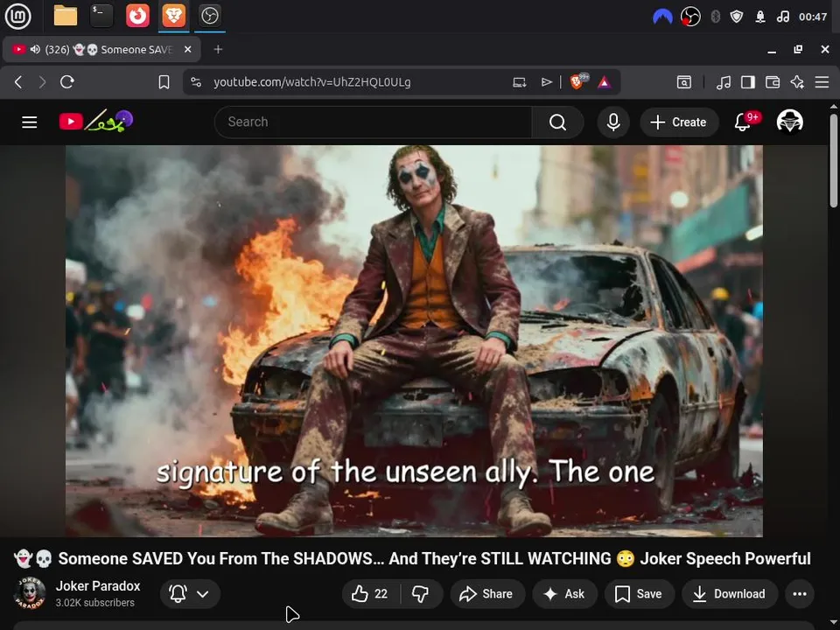Open the Brave main hamburger menu
Viewport: 840px width, 630px height.
click(822, 82)
